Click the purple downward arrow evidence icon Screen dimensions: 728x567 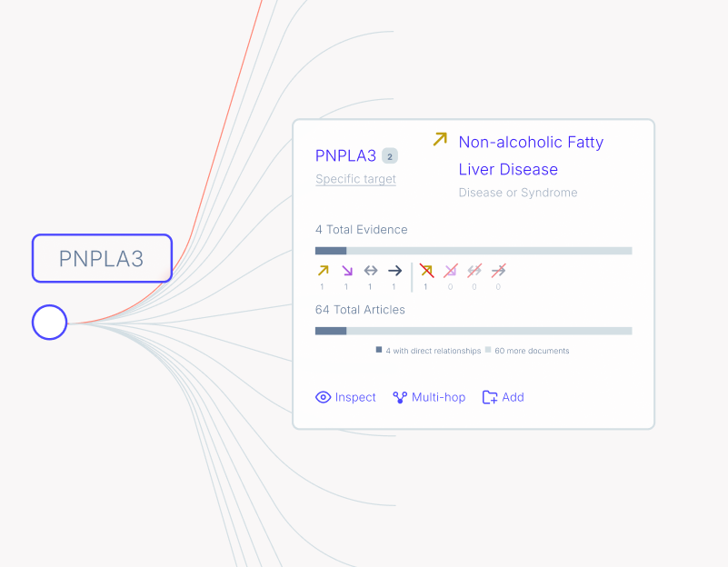346,271
